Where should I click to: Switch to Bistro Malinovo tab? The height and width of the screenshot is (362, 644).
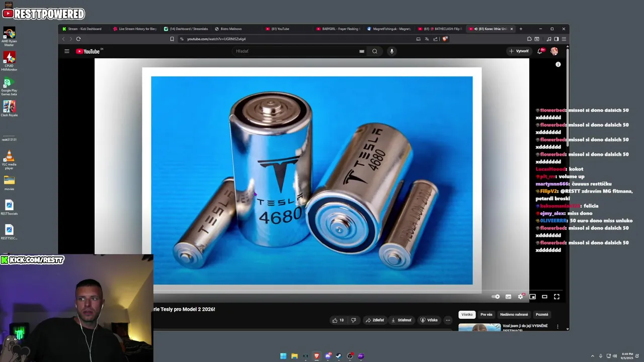coord(236,29)
